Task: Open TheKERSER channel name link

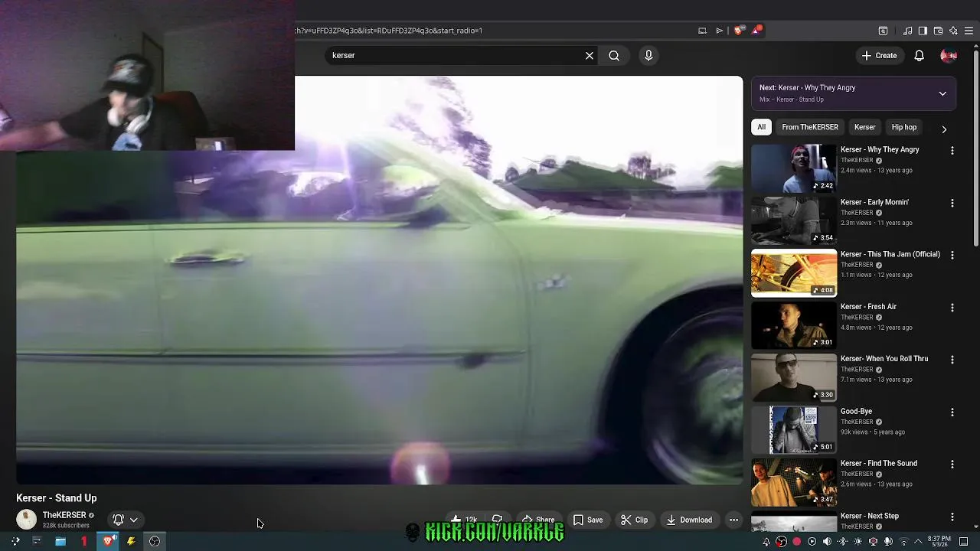Action: point(64,515)
